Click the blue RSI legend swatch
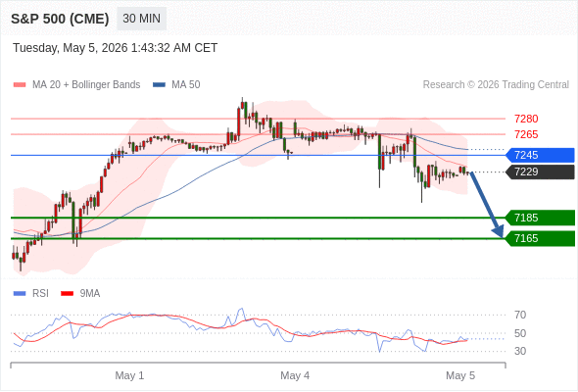The image size is (578, 392). pyautogui.click(x=20, y=294)
